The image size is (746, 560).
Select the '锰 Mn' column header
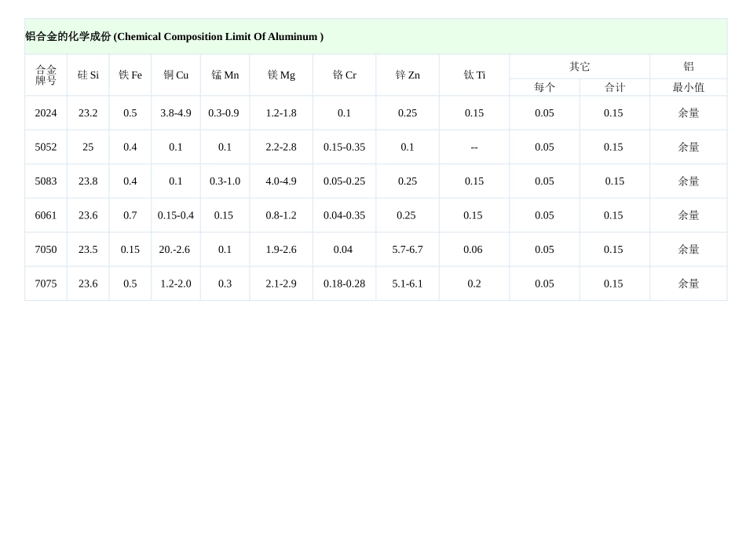coord(225,75)
